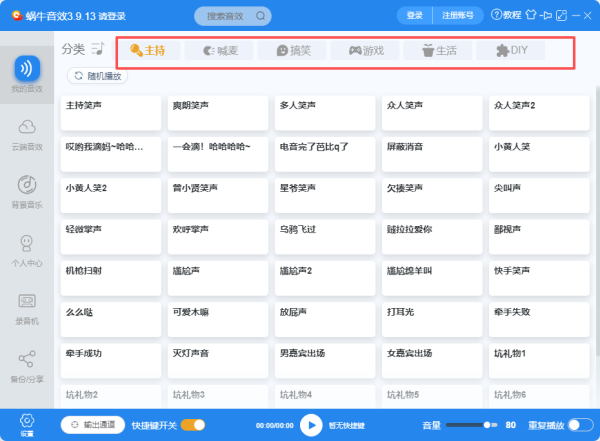600x441 pixels.
Task: Click the 登录 login button
Action: [x=414, y=16]
